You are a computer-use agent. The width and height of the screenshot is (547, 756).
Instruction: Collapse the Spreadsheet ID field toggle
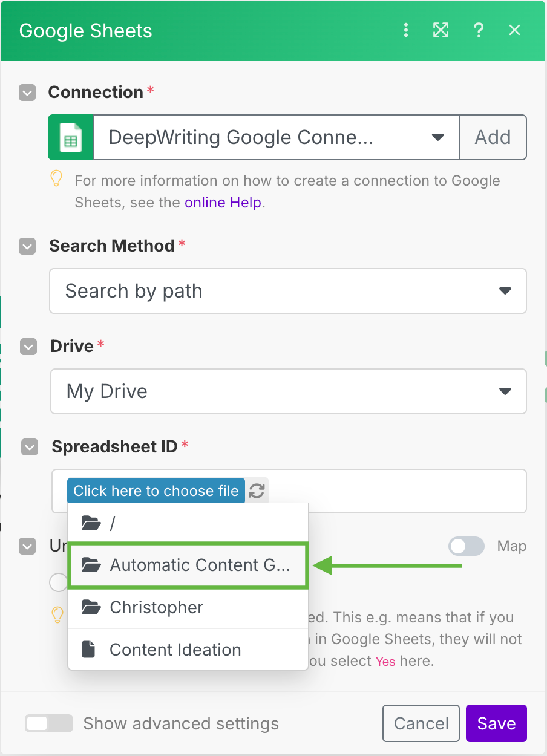pyautogui.click(x=30, y=447)
